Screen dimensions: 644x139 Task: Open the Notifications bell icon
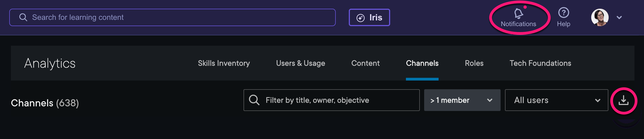[518, 14]
